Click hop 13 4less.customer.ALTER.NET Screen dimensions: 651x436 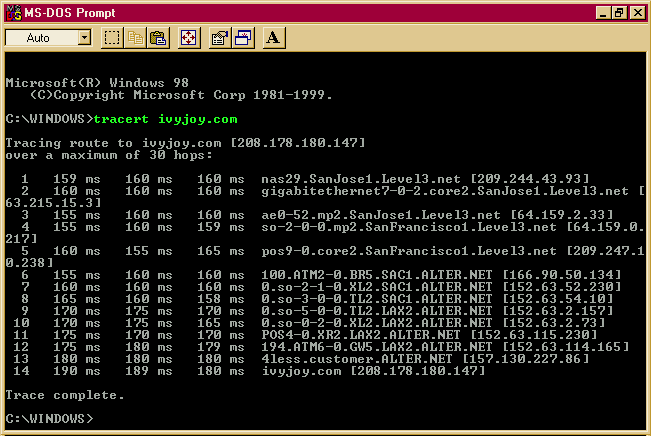pyautogui.click(x=357, y=359)
